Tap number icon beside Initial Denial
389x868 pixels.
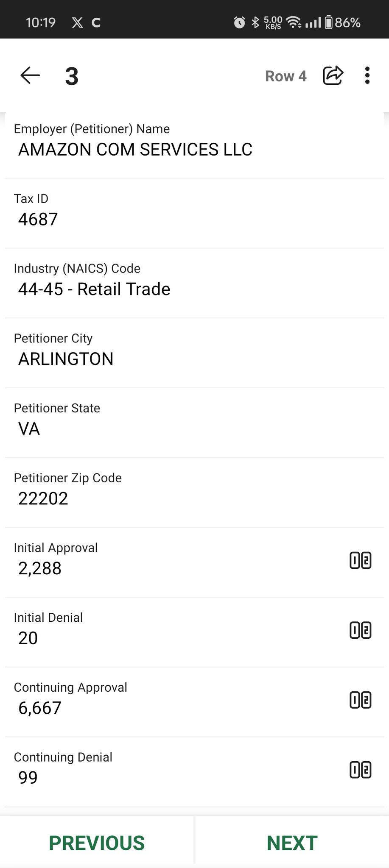tap(360, 630)
